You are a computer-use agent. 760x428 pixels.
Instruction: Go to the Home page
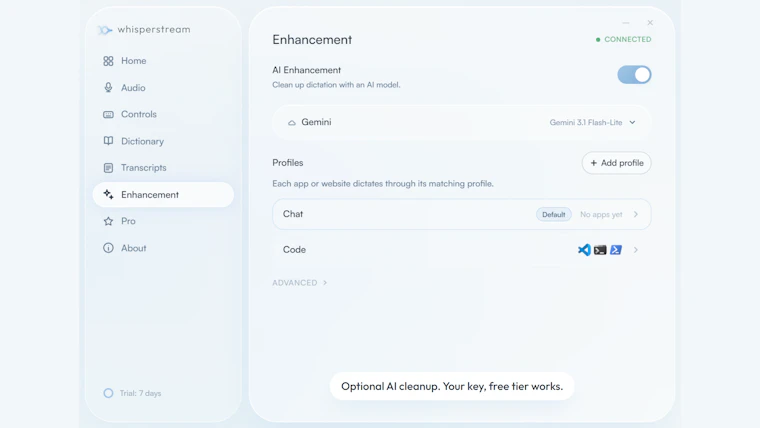click(x=163, y=61)
